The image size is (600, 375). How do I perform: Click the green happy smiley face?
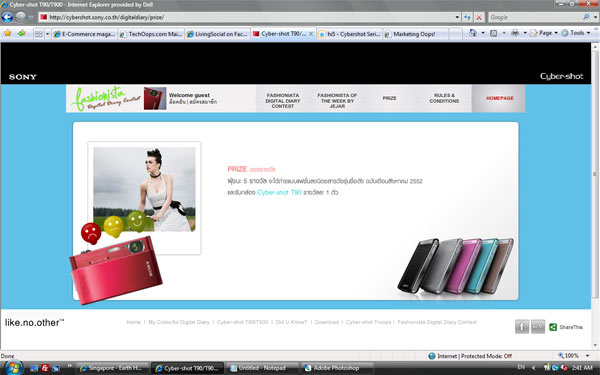(137, 221)
